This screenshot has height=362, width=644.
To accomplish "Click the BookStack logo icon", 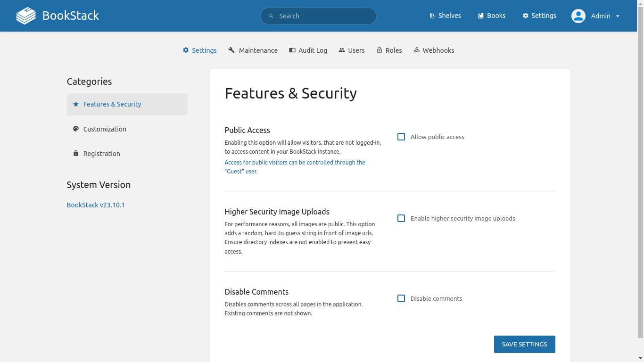I will click(26, 16).
